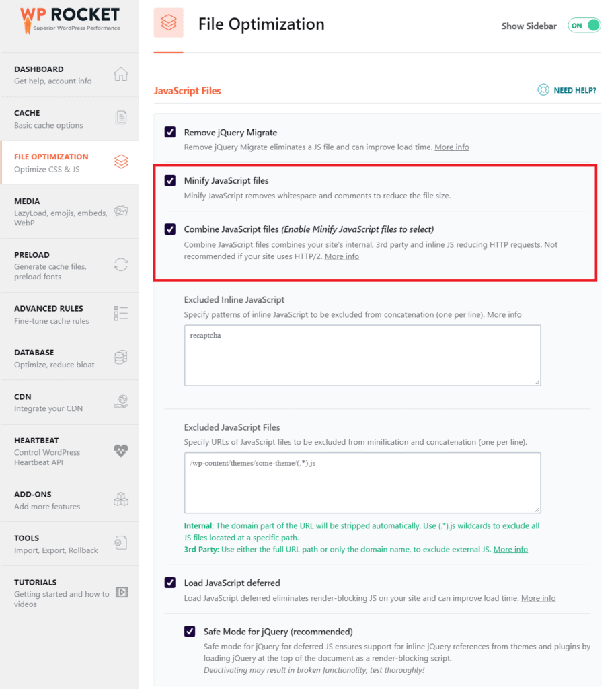Click the Cache document icon
Viewport: 616px width, 689px height.
(121, 118)
